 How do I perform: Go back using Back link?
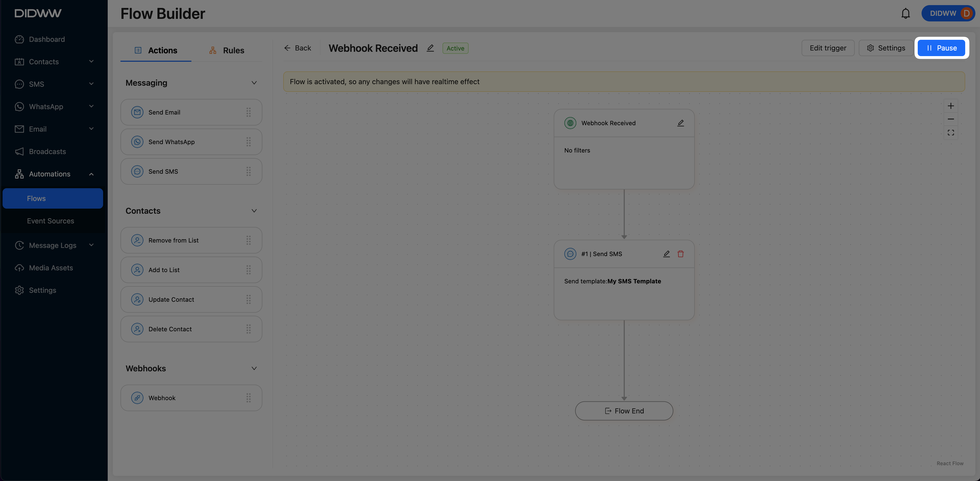(x=298, y=48)
